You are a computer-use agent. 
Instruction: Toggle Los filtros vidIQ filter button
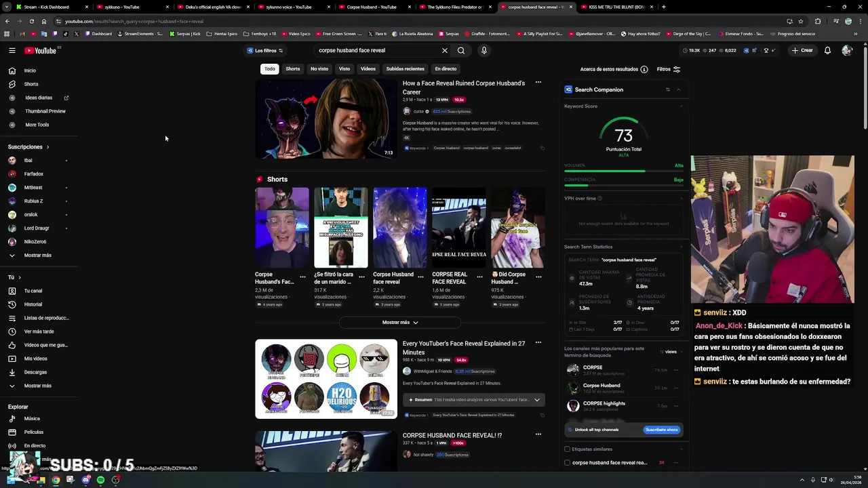(x=265, y=50)
